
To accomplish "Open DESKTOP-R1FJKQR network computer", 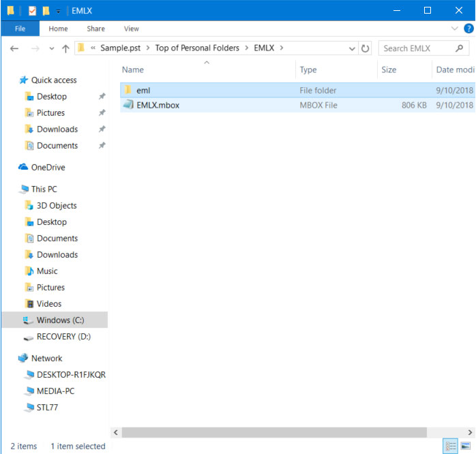I will point(71,375).
